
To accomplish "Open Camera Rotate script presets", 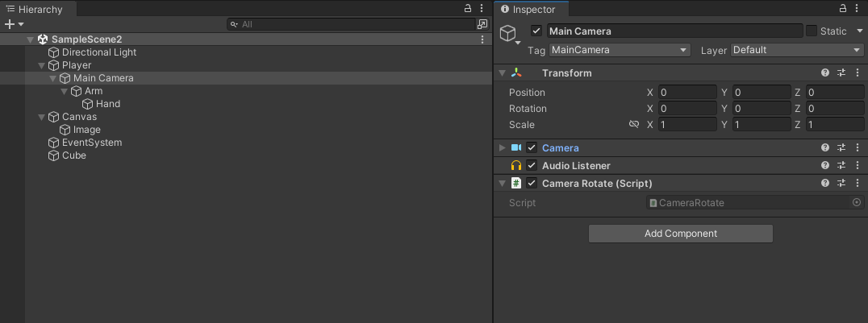I will pyautogui.click(x=841, y=183).
